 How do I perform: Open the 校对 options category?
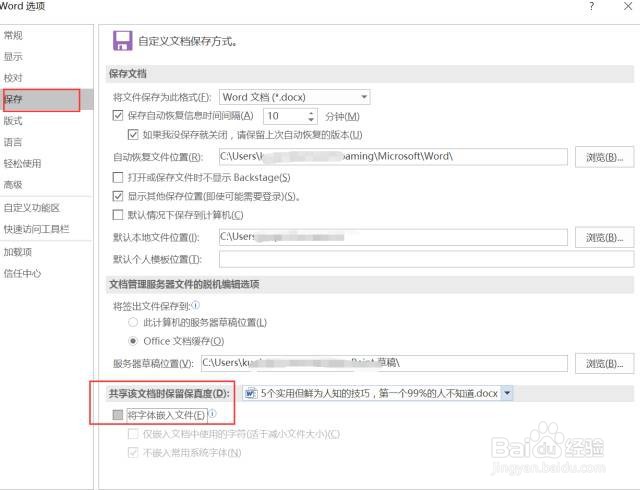point(13,78)
